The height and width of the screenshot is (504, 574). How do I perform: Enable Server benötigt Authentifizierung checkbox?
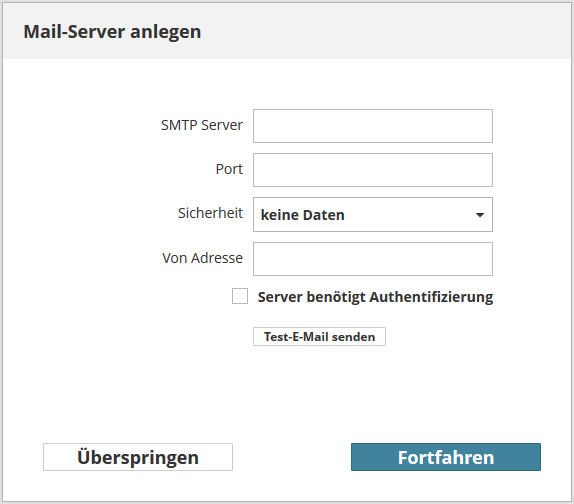(x=240, y=296)
